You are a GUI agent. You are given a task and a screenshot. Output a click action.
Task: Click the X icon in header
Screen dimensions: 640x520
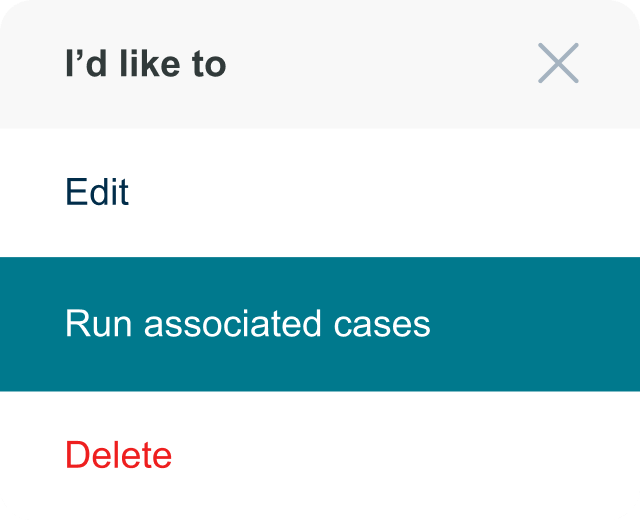click(x=558, y=63)
